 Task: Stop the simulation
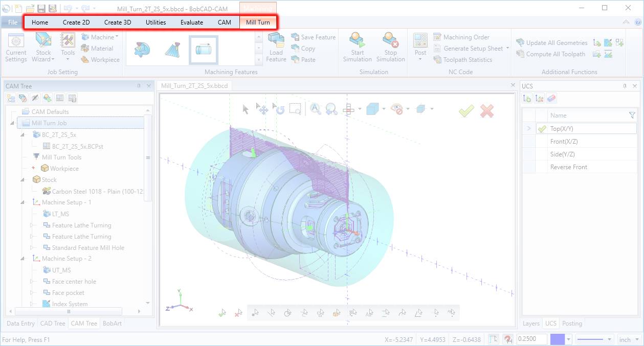click(390, 48)
